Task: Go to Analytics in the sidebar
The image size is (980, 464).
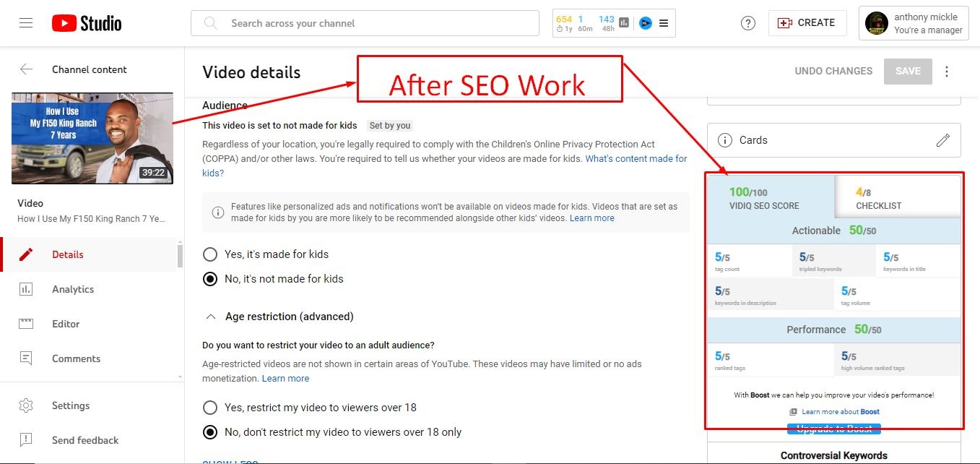Action: (73, 289)
